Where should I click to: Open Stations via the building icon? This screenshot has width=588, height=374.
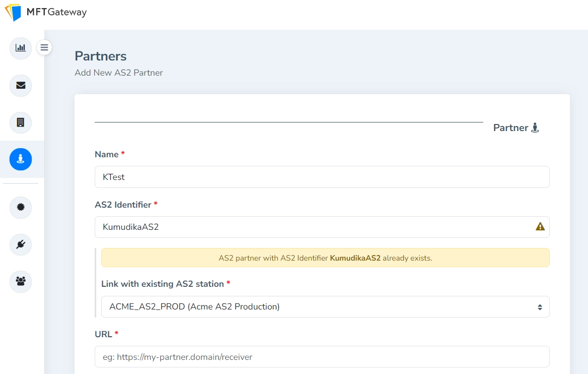[20, 122]
